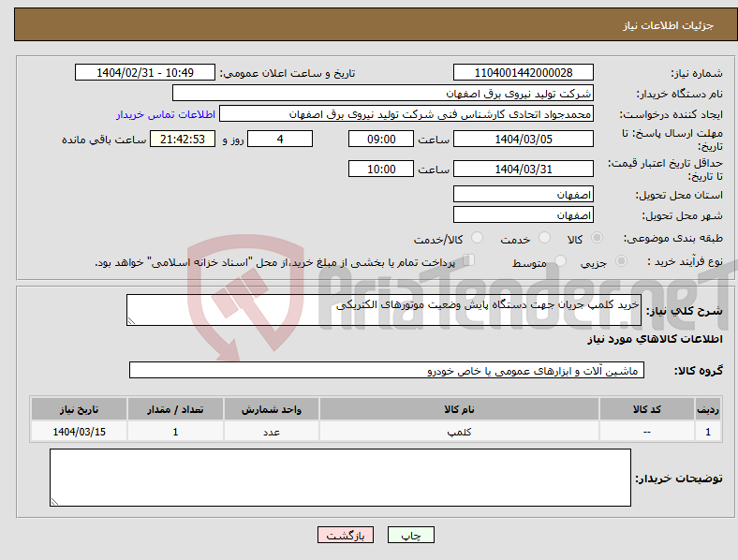Image resolution: width=738 pixels, height=560 pixels.
Task: Select the خدمت radio button
Action: (544, 238)
